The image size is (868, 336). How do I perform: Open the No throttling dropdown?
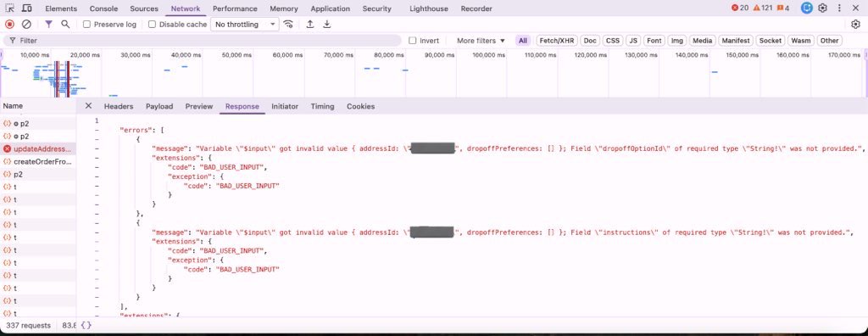(245, 25)
